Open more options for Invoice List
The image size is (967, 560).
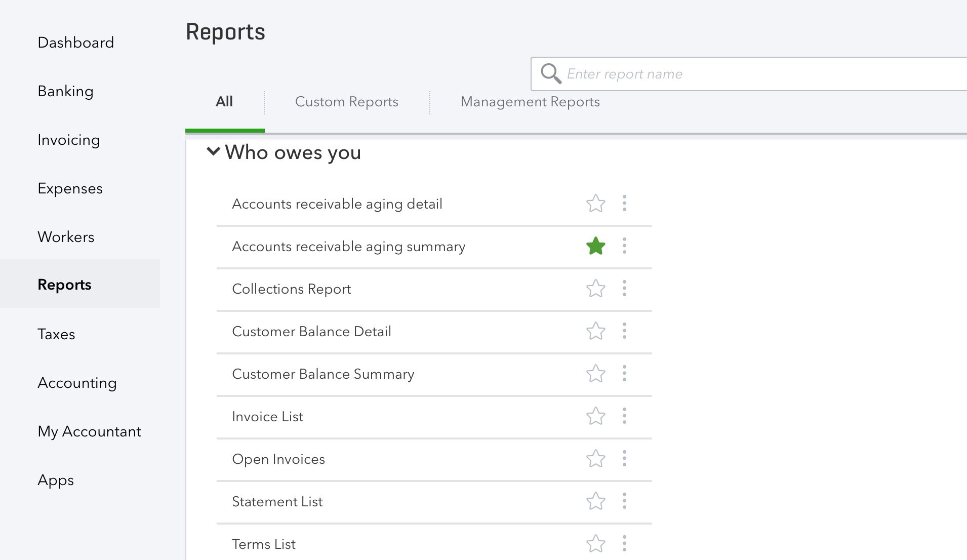pos(624,416)
